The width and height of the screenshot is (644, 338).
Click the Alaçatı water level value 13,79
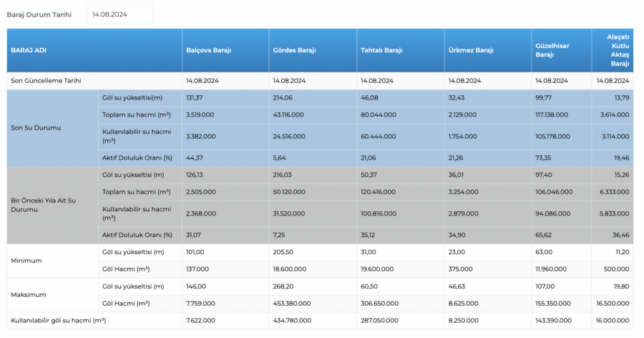622,98
